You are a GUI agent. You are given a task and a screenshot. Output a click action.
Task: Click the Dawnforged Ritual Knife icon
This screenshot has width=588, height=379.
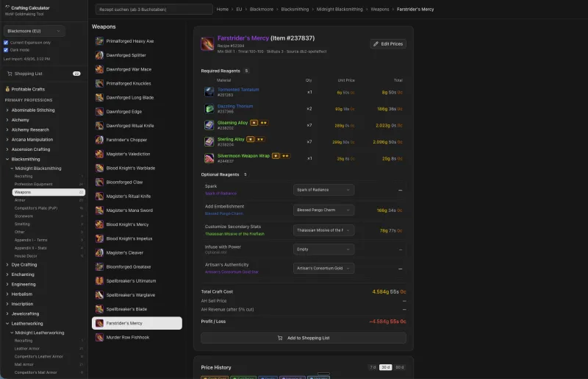pyautogui.click(x=99, y=125)
